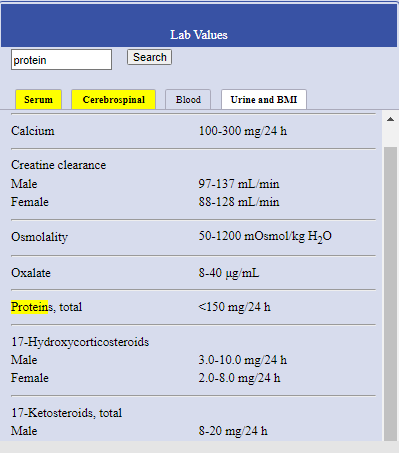Click the value <150 mg/24 h
399x453 pixels.
click(234, 307)
